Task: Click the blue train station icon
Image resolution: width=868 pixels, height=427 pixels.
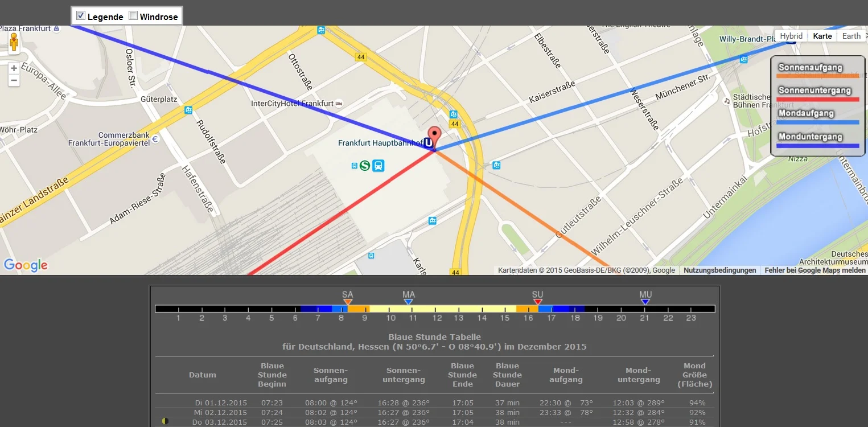Action: coord(379,166)
